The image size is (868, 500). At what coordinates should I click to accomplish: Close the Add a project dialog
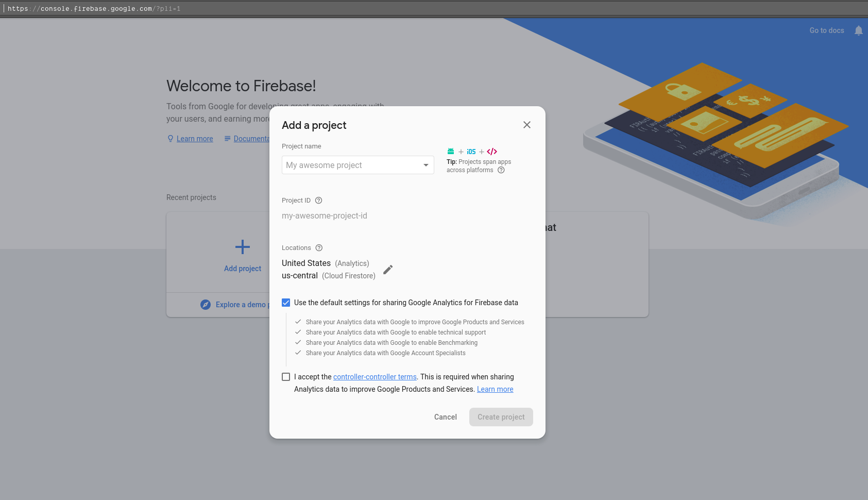[x=526, y=125]
